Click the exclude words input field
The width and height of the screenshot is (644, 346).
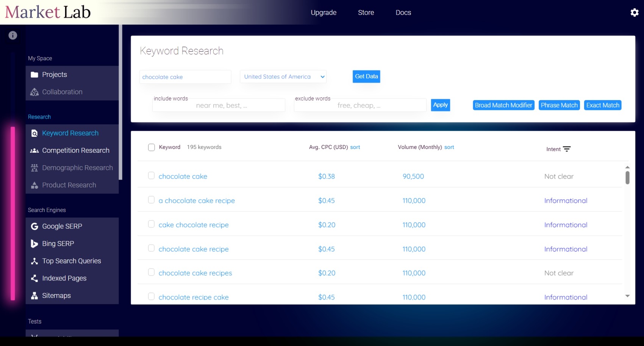click(x=360, y=105)
